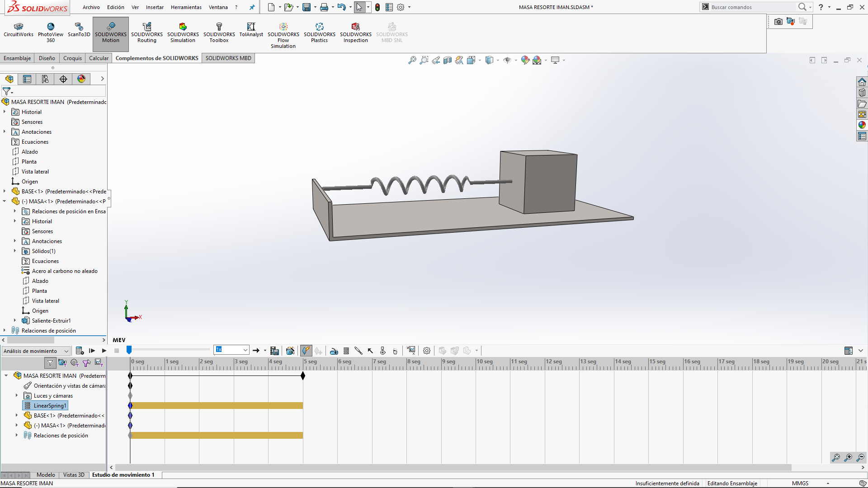868x488 pixels.
Task: Select LinearSpring1 in motion tree
Action: 50,406
